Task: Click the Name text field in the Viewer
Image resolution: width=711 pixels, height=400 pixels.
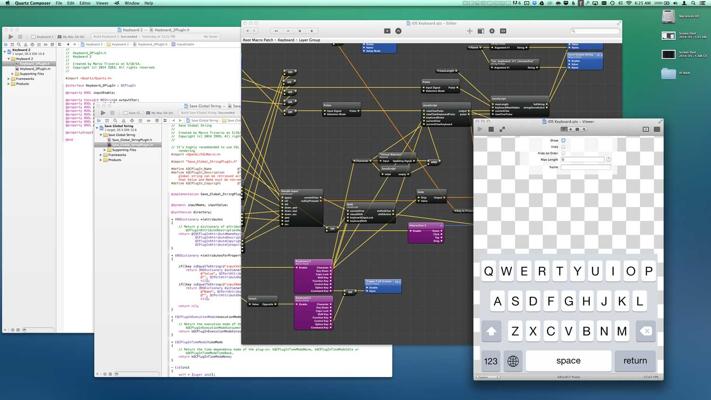Action: (x=586, y=167)
